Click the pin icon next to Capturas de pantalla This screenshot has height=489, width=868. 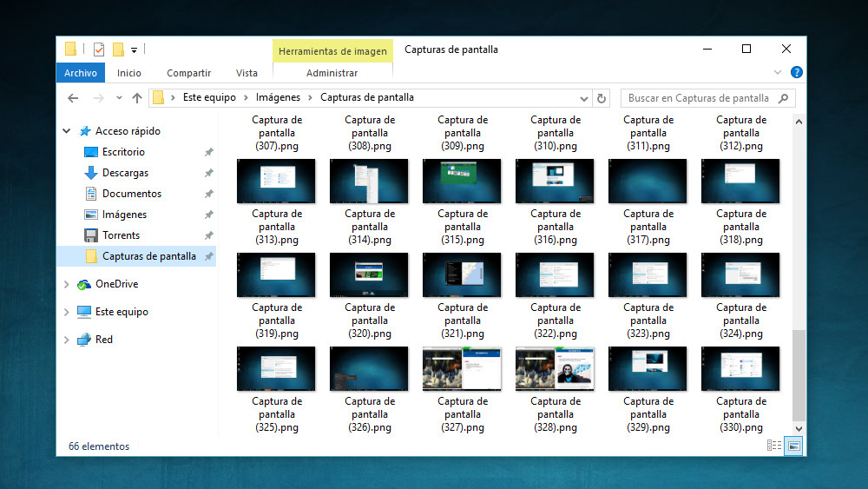point(208,256)
